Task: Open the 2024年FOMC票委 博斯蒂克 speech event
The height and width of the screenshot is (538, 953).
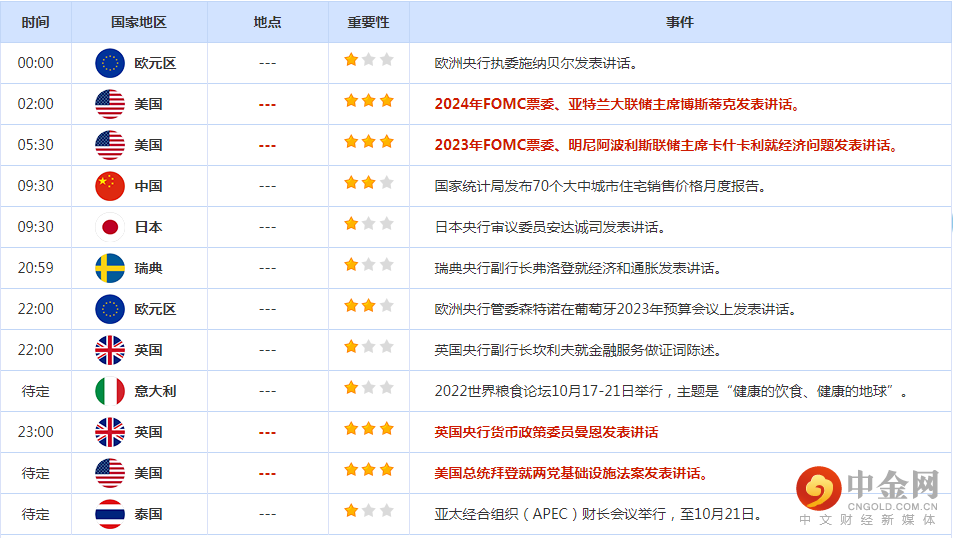Action: click(617, 104)
